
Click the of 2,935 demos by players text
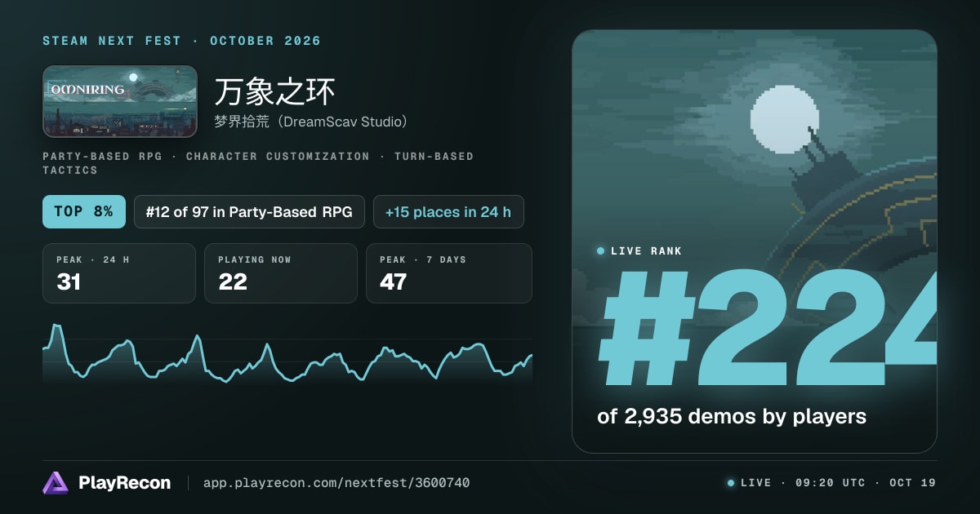[x=732, y=416]
